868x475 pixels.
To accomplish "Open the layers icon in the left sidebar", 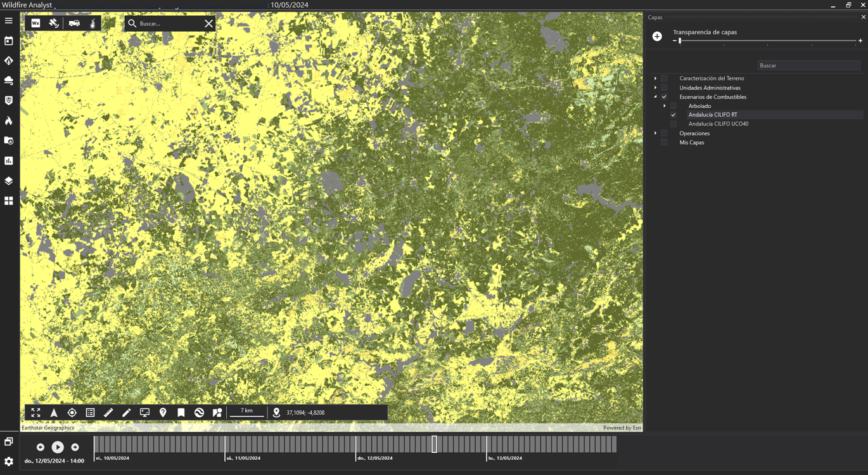I will (9, 181).
